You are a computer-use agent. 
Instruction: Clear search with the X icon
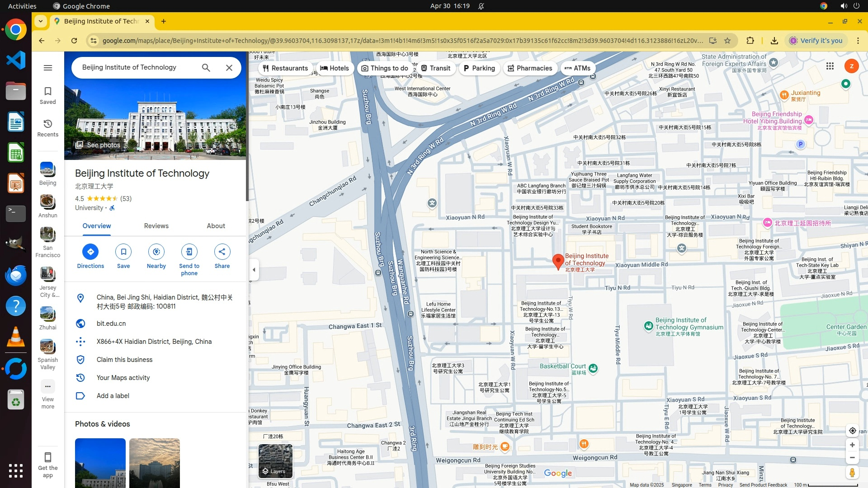[229, 68]
